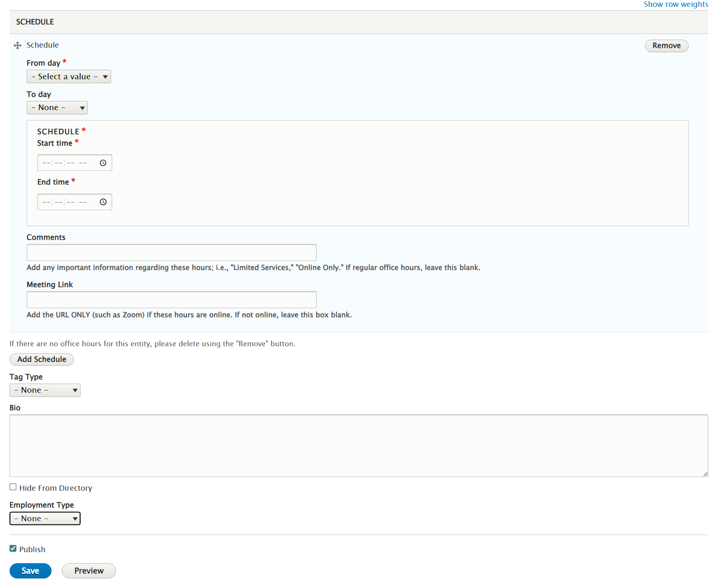Viewport: 709px width, 588px height.
Task: Click the Comments text field
Action: [171, 252]
